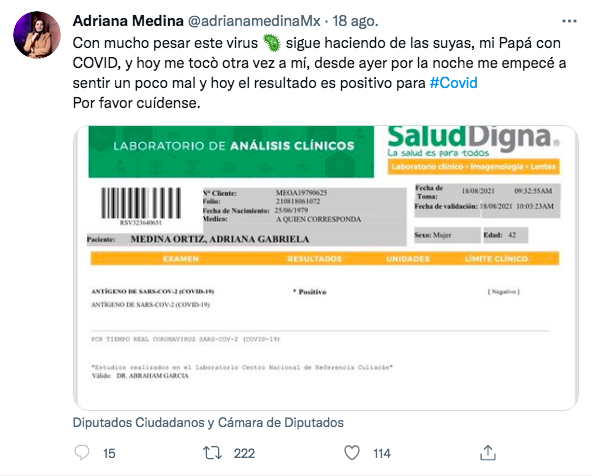Click the tweet text body
The image size is (592, 476).
[x=319, y=73]
